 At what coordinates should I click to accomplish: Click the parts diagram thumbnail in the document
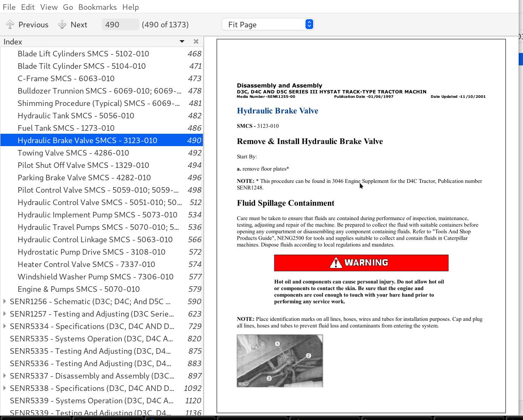[279, 361]
